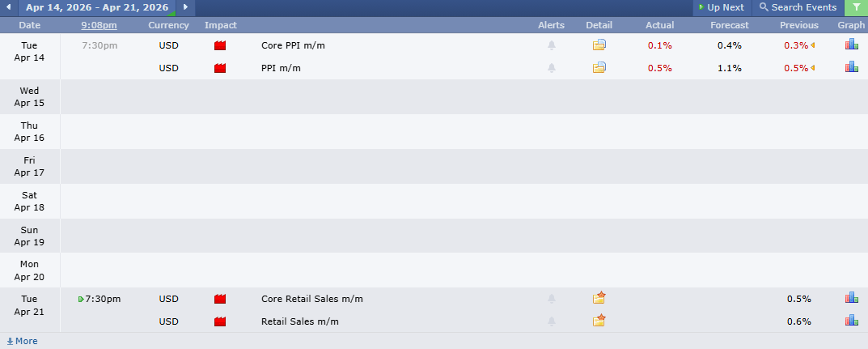868x349 pixels.
Task: Toggle alert bell for Core PPI m/m
Action: pyautogui.click(x=552, y=45)
